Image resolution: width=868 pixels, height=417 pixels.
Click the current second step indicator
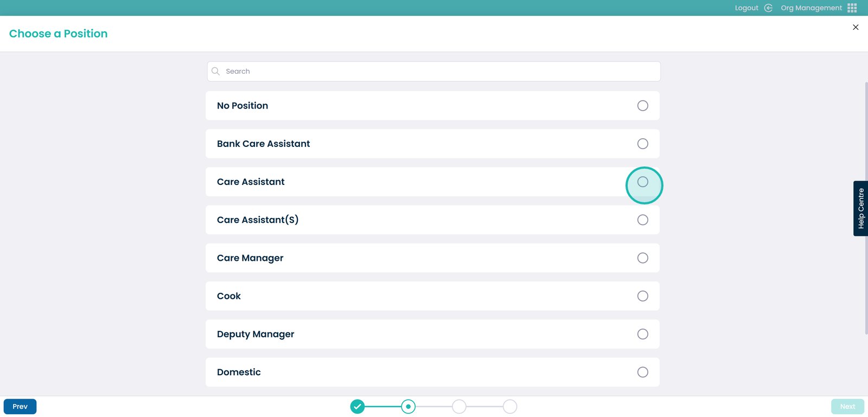pyautogui.click(x=408, y=406)
